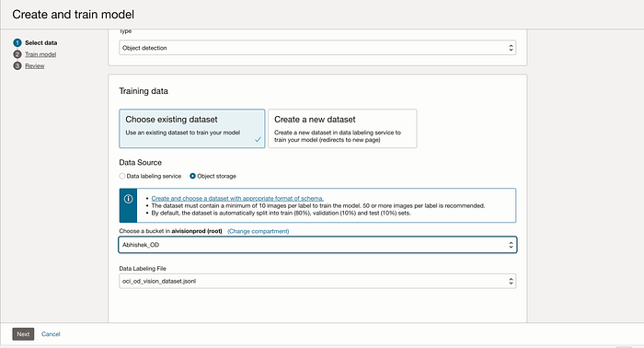Viewport: 644px width, 348px height.
Task: Choose the existing dataset card
Action: [x=192, y=129]
